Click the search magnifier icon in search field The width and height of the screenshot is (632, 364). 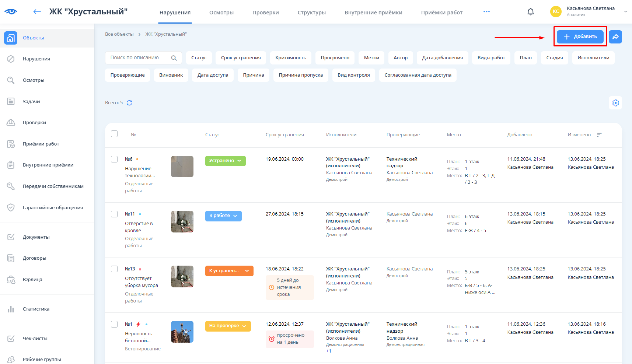coord(174,58)
